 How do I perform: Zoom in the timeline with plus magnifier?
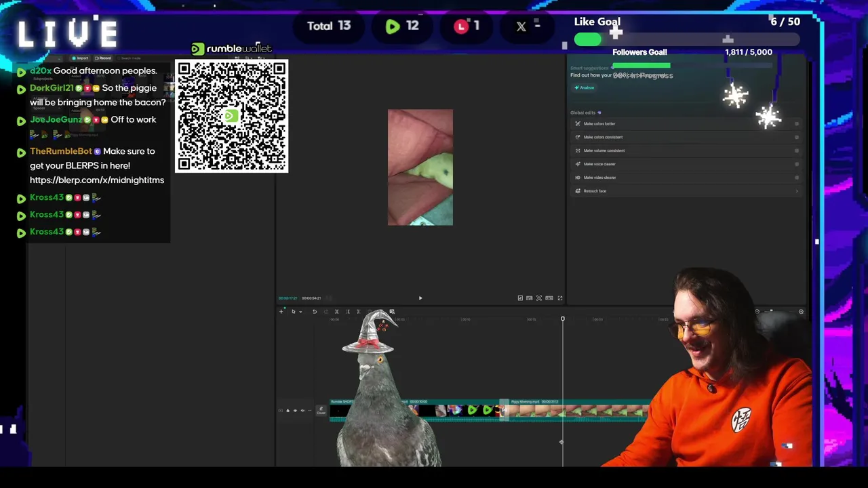click(801, 312)
